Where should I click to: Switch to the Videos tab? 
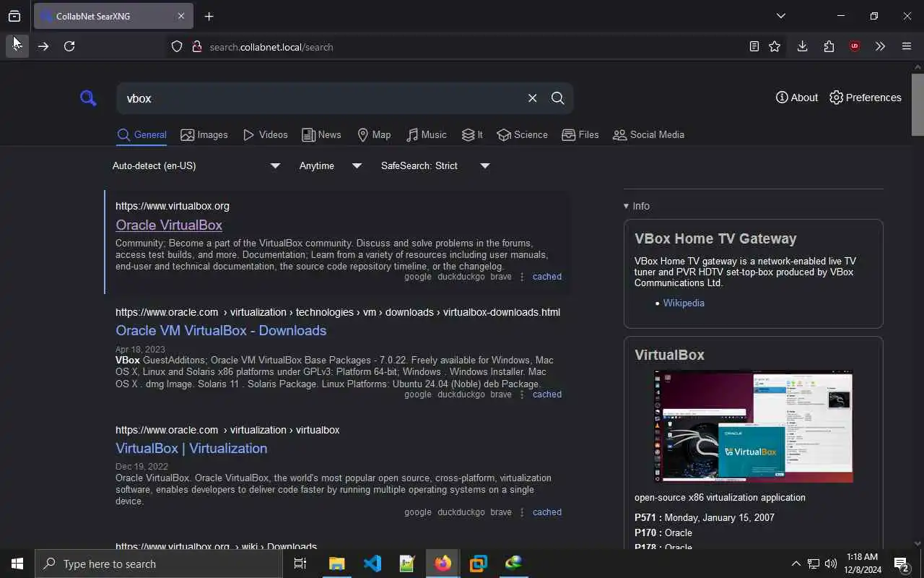266,134
